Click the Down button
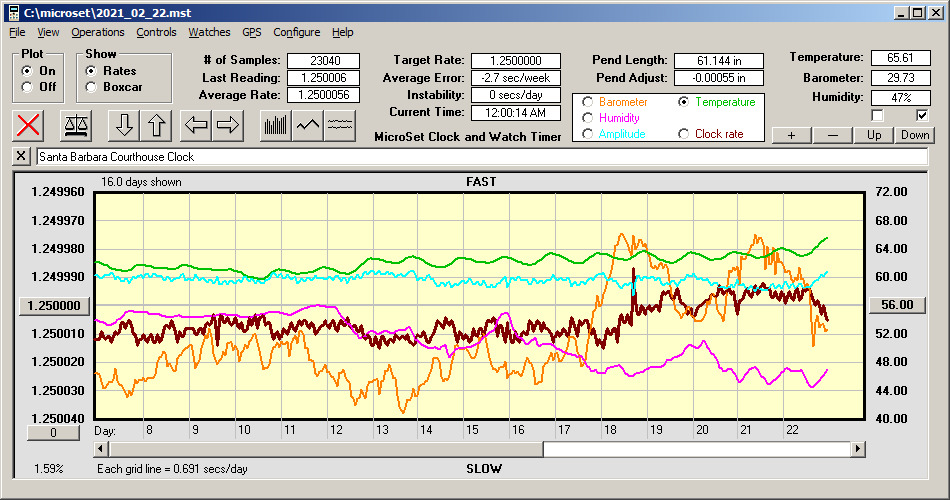 (914, 135)
